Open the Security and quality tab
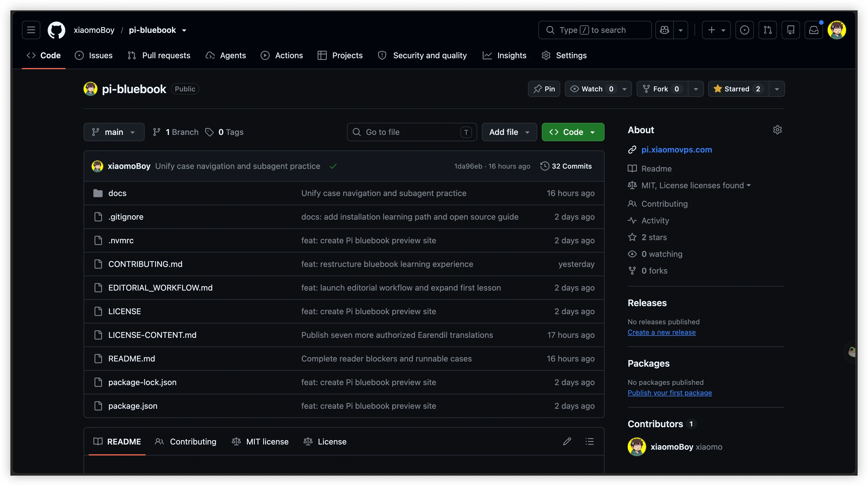868x486 pixels. (422, 55)
